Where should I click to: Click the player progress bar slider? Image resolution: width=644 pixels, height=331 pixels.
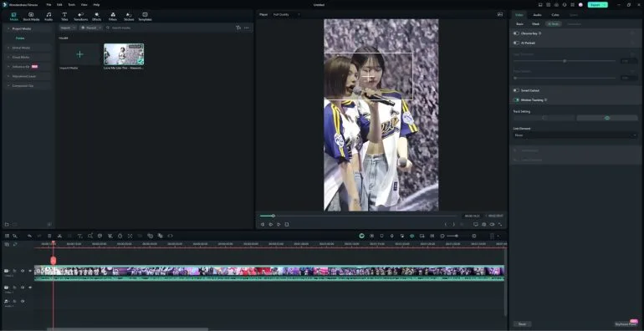(358, 216)
